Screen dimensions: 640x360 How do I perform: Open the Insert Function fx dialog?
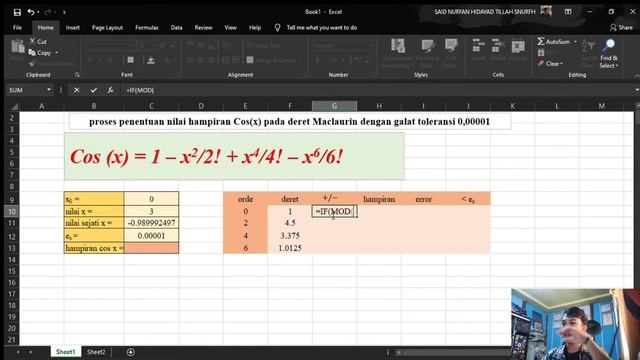point(110,90)
